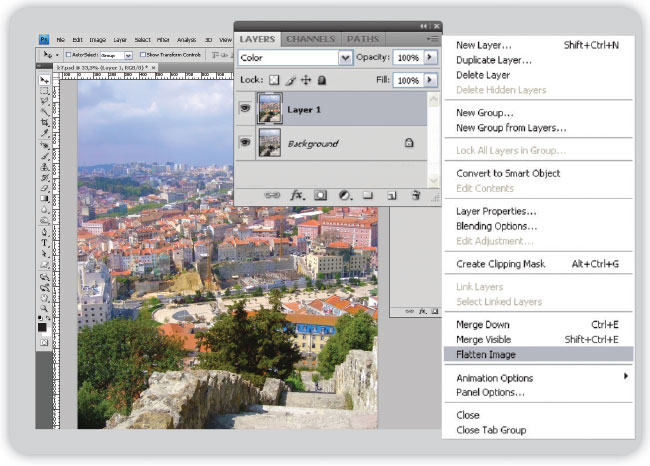The image size is (650, 466).
Task: Expand the Opacity slider arrow
Action: point(430,58)
